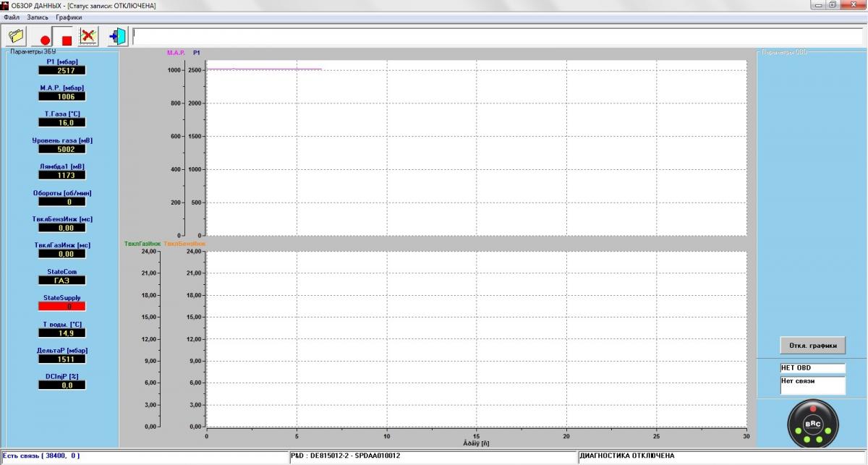Clear graphs with the red X chart icon
This screenshot has height=465, width=868.
point(88,35)
